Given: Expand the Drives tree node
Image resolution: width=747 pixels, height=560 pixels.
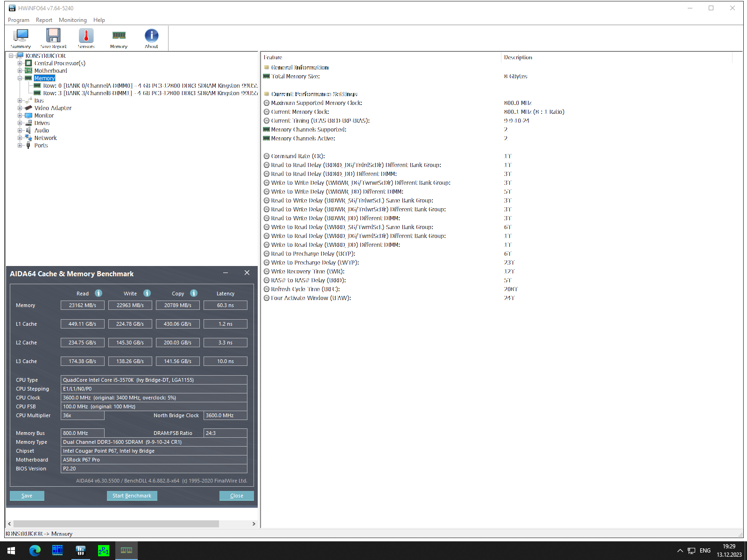Looking at the screenshot, I should (x=20, y=123).
